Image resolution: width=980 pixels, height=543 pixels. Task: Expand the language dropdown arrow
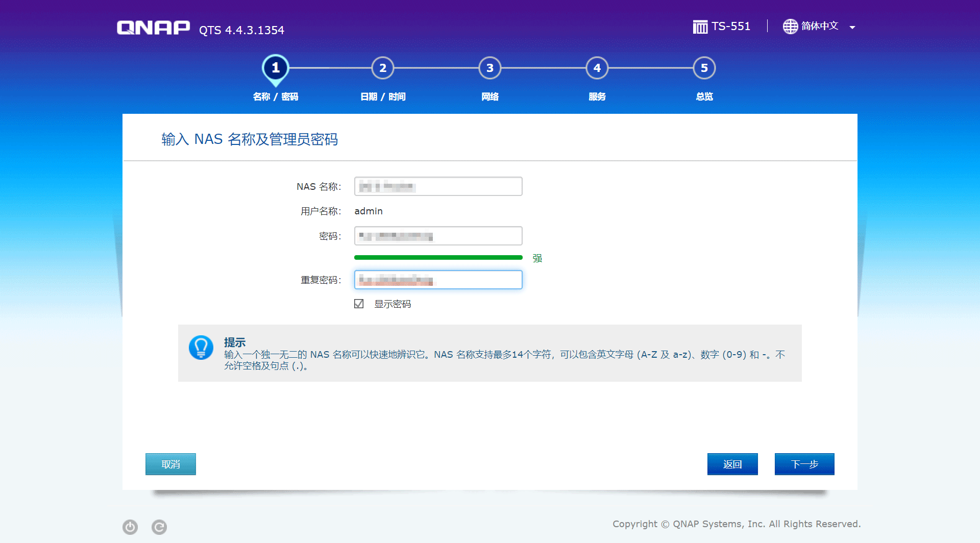tap(852, 28)
